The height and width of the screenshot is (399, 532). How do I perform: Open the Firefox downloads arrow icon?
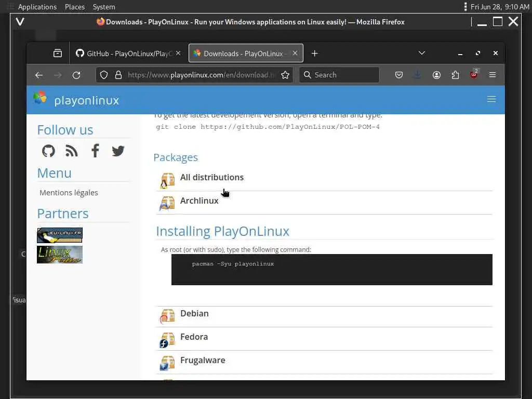tap(418, 75)
